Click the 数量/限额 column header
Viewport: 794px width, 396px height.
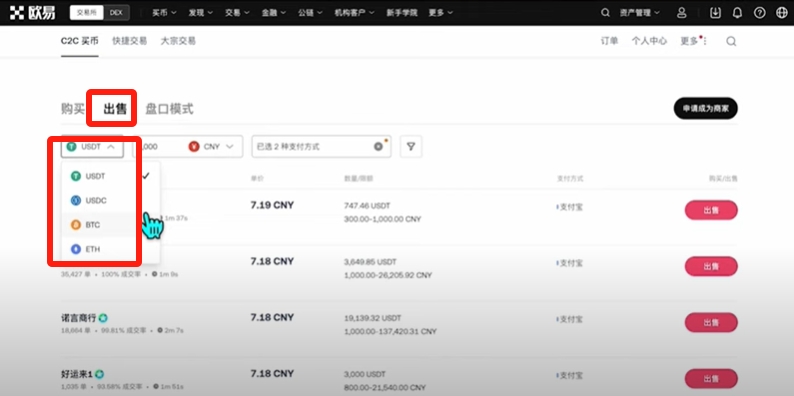[x=359, y=179]
